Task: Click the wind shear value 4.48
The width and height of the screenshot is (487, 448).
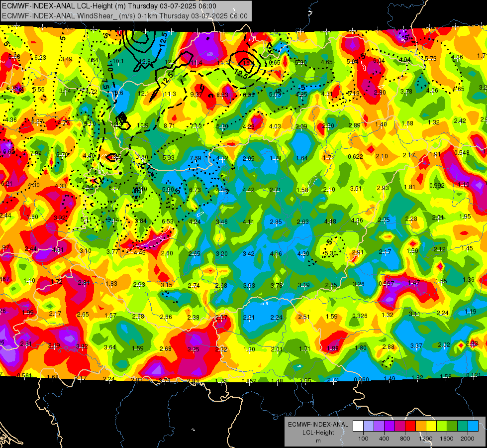Action: (x=330, y=221)
